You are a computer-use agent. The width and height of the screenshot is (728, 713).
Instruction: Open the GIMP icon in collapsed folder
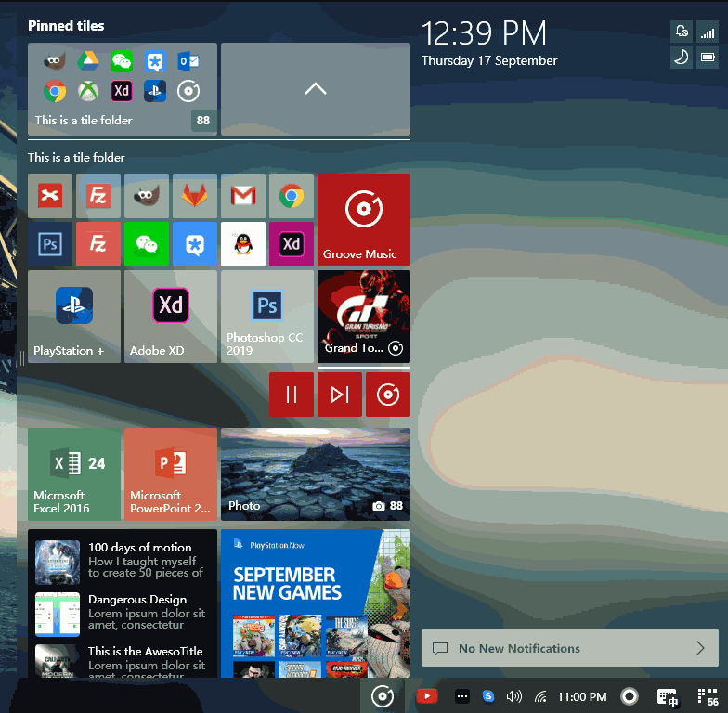(x=55, y=61)
